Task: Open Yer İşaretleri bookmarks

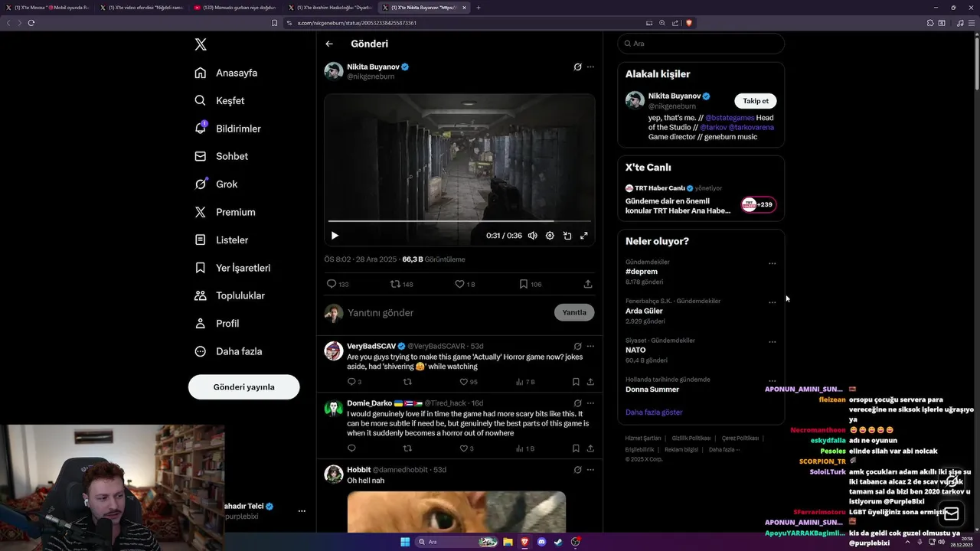Action: coord(233,268)
